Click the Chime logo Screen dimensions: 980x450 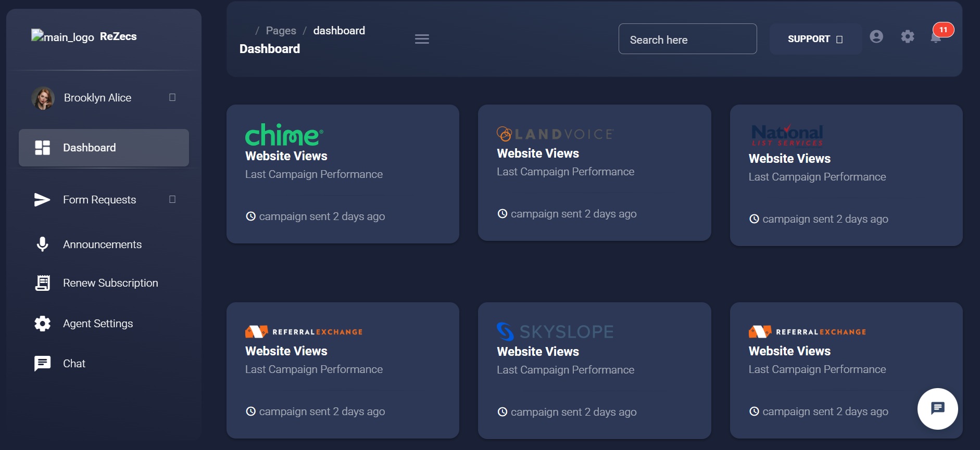(284, 135)
